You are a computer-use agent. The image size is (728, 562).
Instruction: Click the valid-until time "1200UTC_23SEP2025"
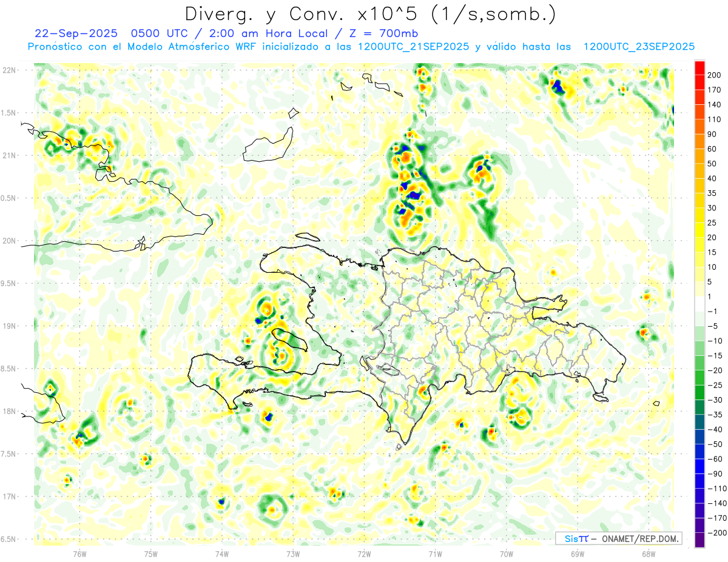pos(639,47)
